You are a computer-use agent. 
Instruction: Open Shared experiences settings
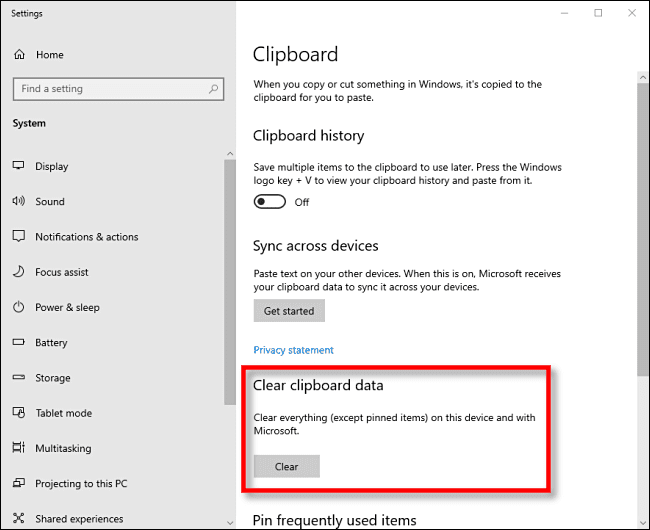pos(79,519)
